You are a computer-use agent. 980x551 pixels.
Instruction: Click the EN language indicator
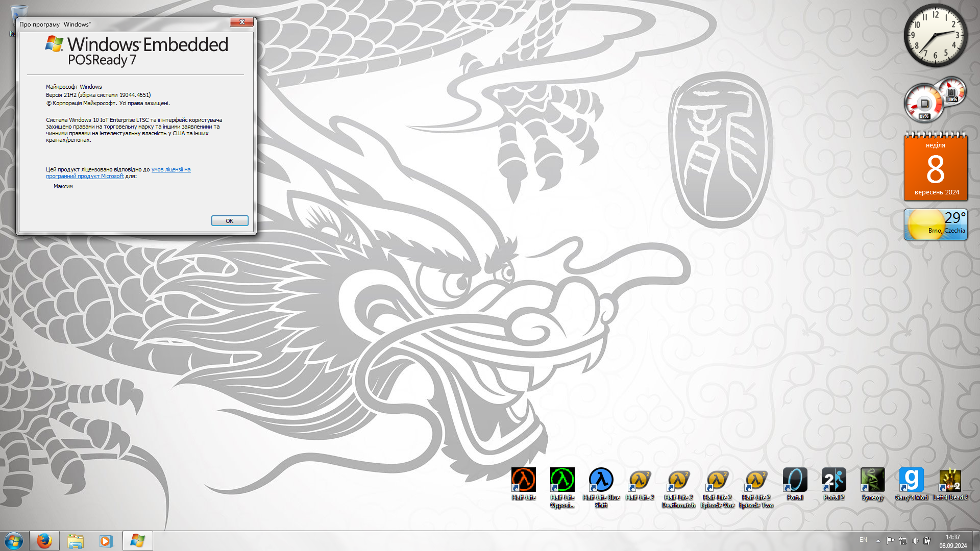[863, 540]
